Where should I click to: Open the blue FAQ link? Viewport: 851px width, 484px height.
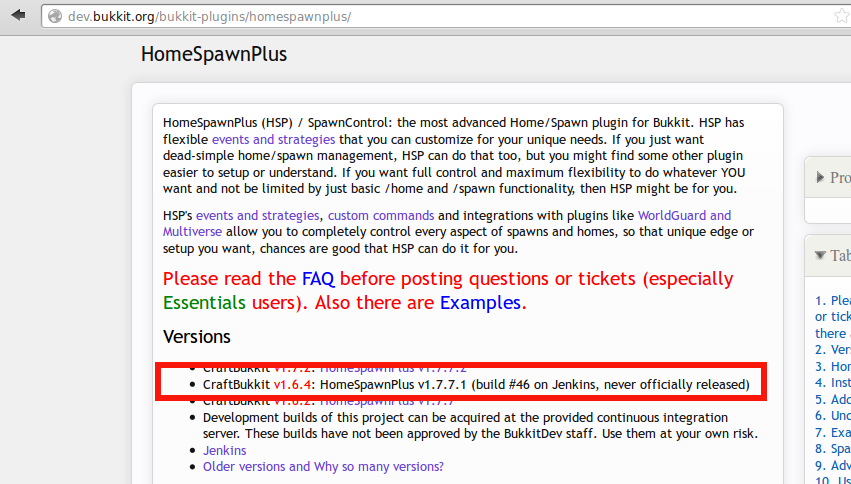(319, 279)
